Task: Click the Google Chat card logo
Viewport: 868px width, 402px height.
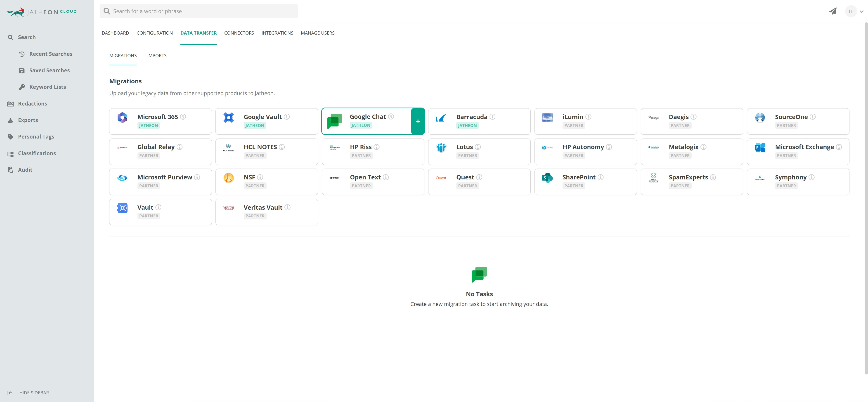Action: click(335, 121)
